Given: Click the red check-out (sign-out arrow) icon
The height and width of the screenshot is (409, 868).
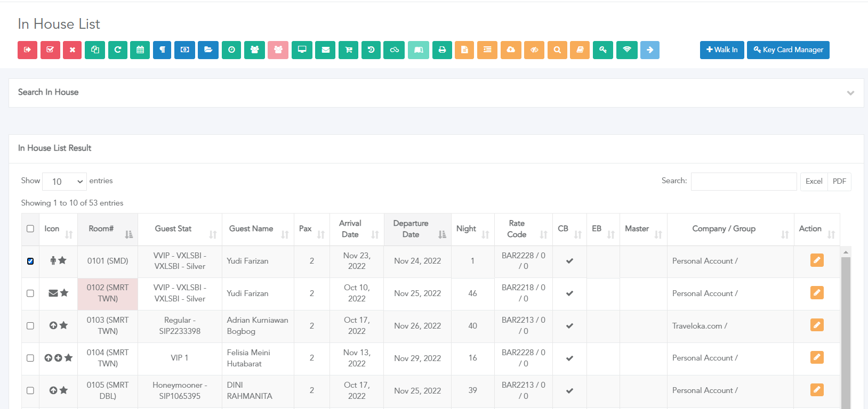Looking at the screenshot, I should 27,50.
